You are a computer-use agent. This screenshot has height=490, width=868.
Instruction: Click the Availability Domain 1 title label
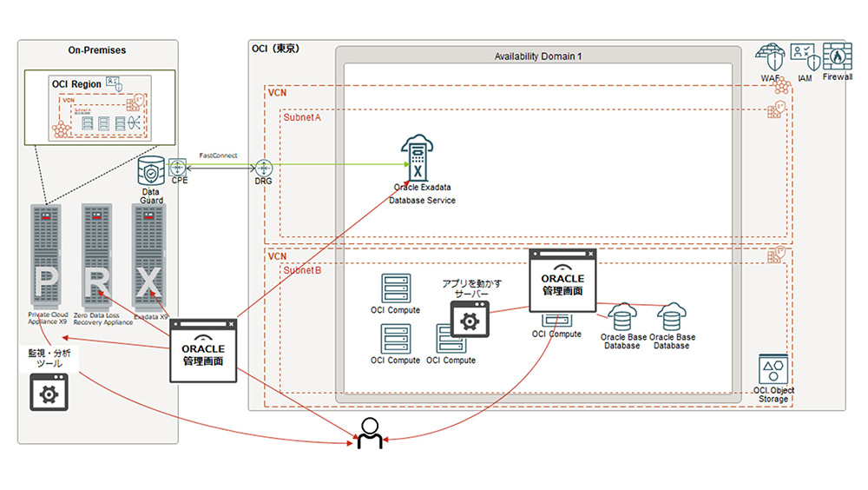[x=538, y=56]
